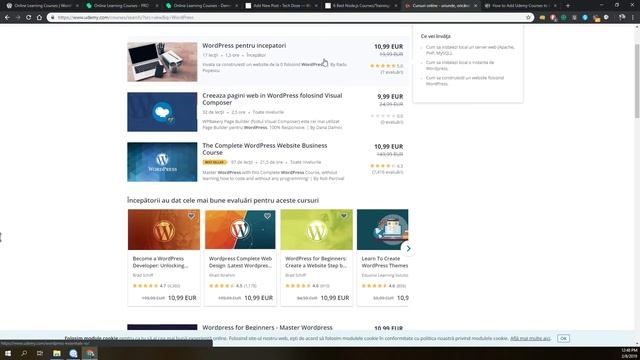Image resolution: width=640 pixels, height=360 pixels.
Task: Open Windows Start menu
Action: [x=7, y=353]
